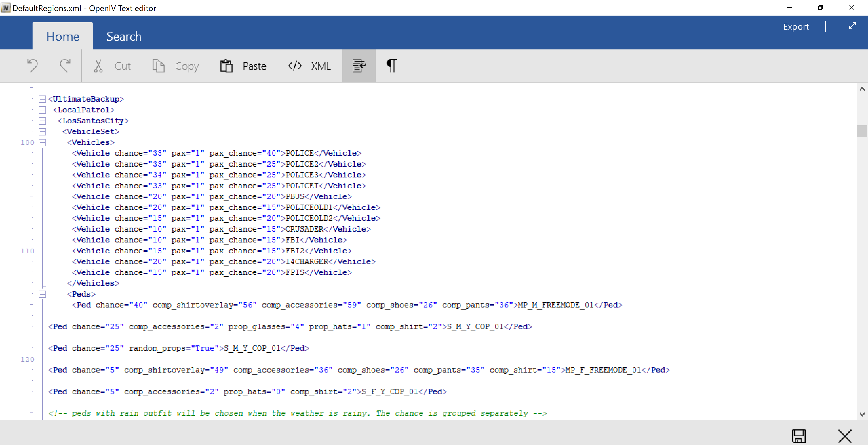This screenshot has width=868, height=445.
Task: Click the vertical scrollbar down arrow
Action: click(862, 414)
